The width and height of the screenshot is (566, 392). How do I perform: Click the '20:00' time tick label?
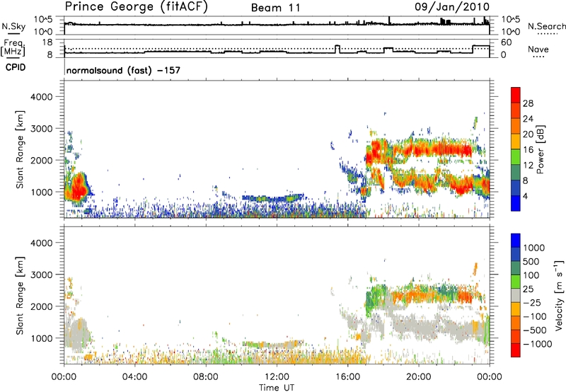[418, 377]
